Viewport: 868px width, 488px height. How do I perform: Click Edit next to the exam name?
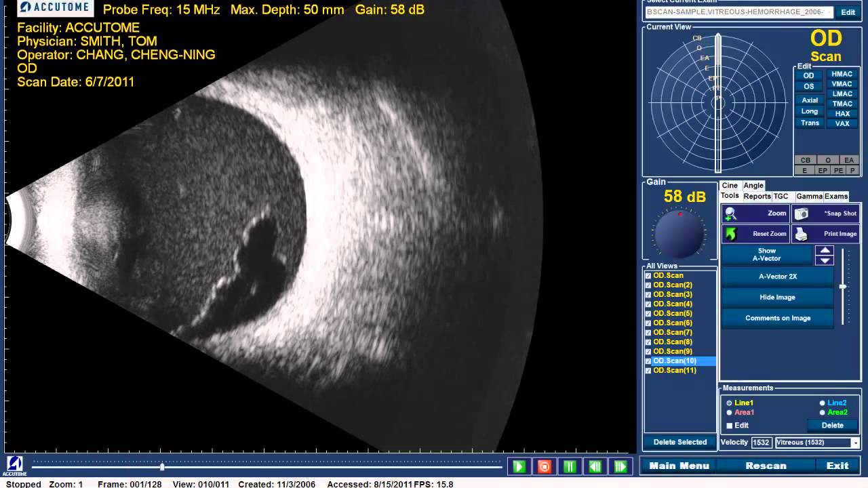848,12
